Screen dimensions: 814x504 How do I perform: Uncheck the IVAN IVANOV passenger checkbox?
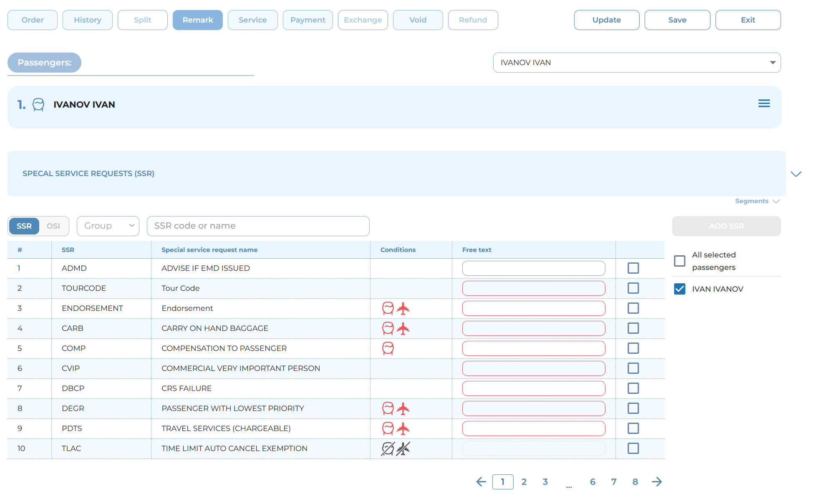click(x=679, y=289)
